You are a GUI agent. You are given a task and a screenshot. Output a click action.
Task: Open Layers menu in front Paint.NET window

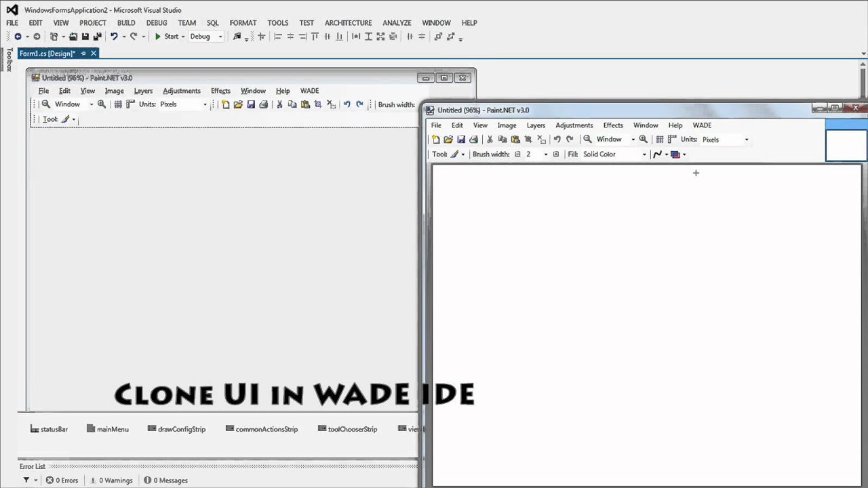pos(536,125)
